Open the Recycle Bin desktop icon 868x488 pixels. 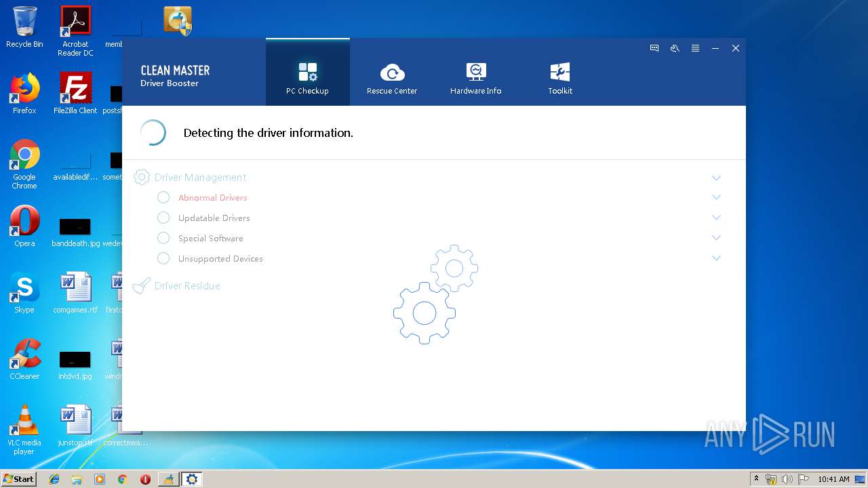click(x=24, y=27)
